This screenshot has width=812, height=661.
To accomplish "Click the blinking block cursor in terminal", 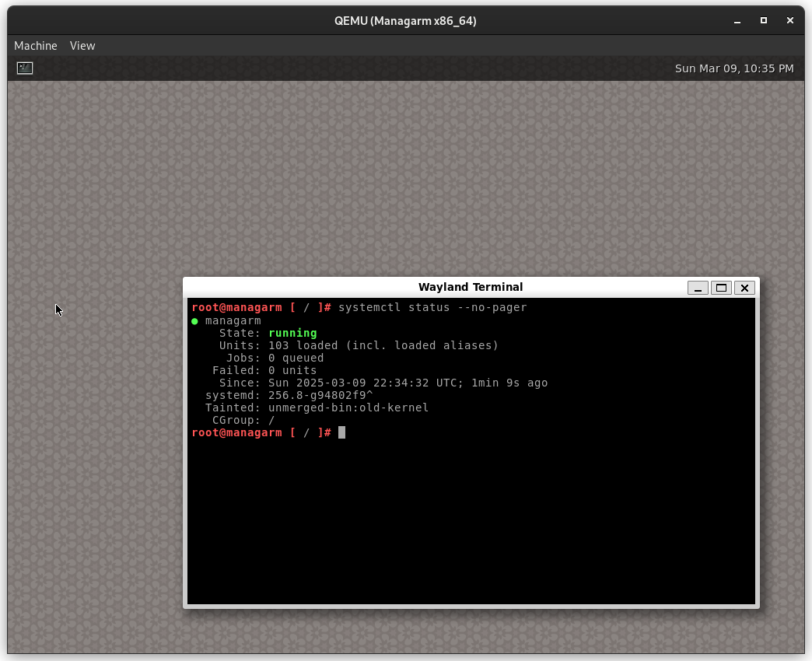I will coord(341,432).
